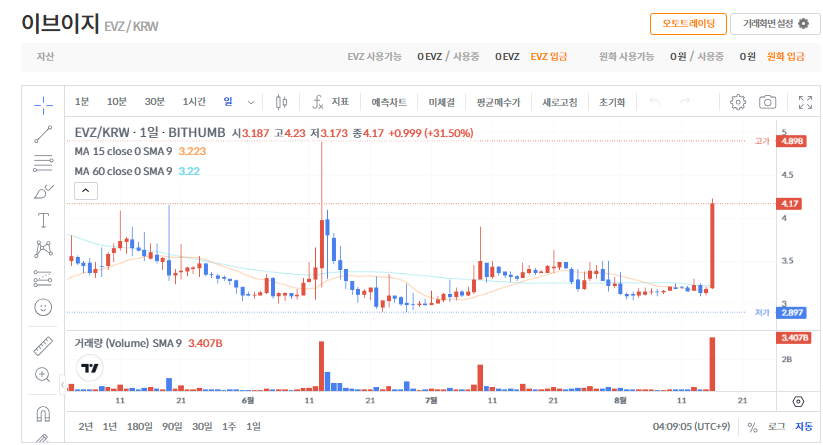Click the MA 60 close indicator legend
Viewport: 823px width, 445px height.
click(137, 171)
